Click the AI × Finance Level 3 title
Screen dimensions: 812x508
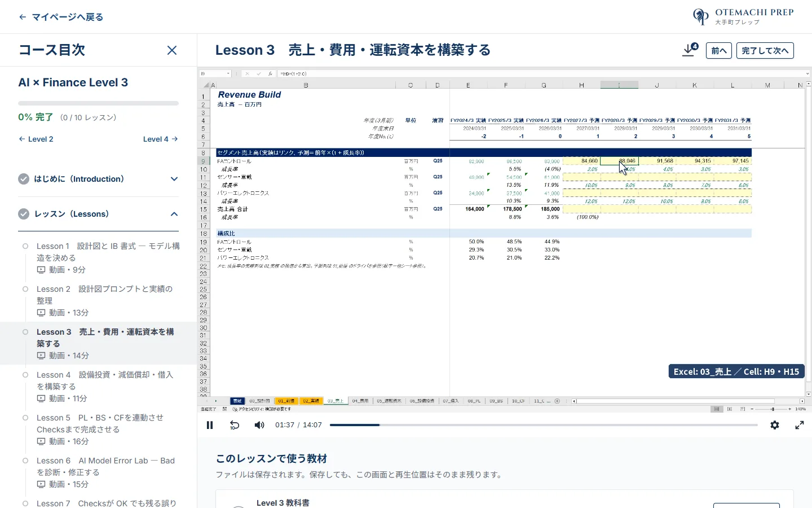point(73,82)
